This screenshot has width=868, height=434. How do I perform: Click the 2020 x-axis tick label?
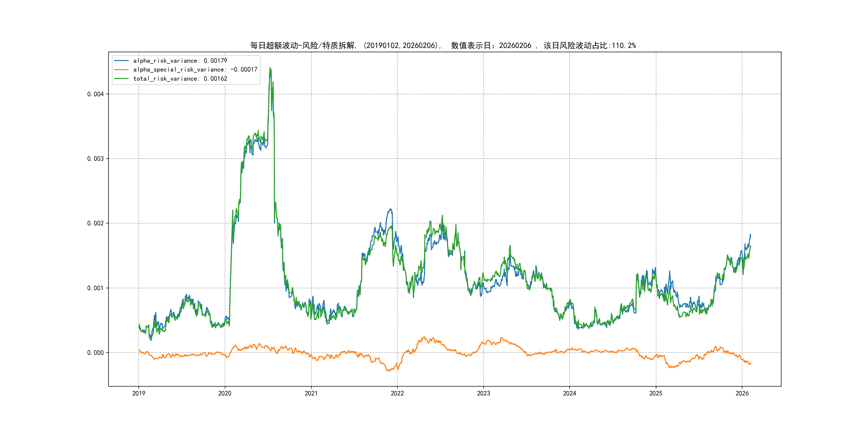pyautogui.click(x=225, y=393)
